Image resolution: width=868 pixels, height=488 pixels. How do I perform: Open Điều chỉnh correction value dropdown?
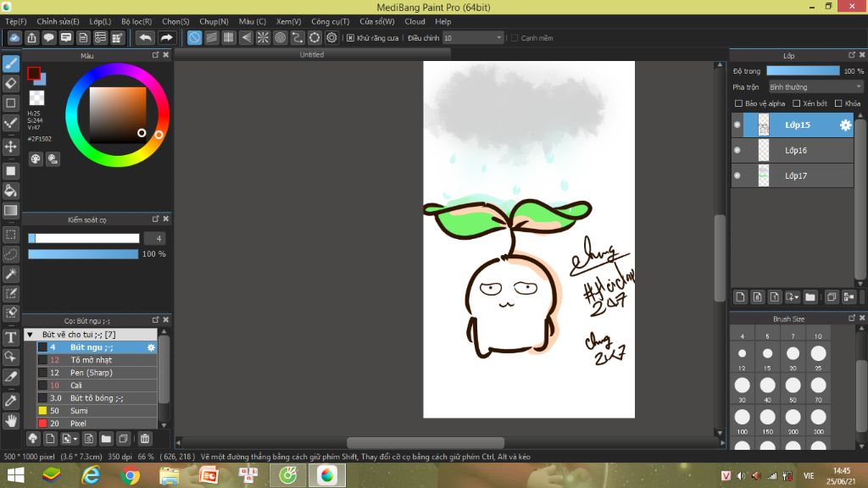point(473,38)
